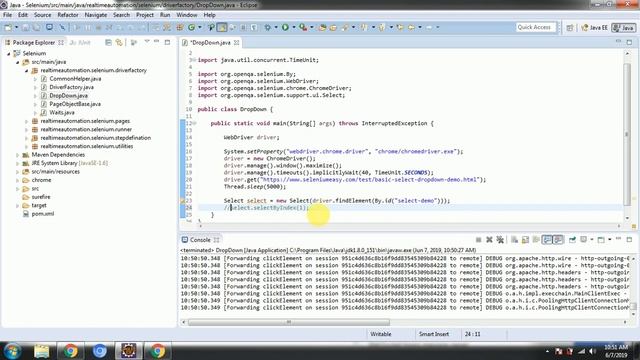Collapse the src/main/java folder
This screenshot has height=360, width=640.
(18, 62)
